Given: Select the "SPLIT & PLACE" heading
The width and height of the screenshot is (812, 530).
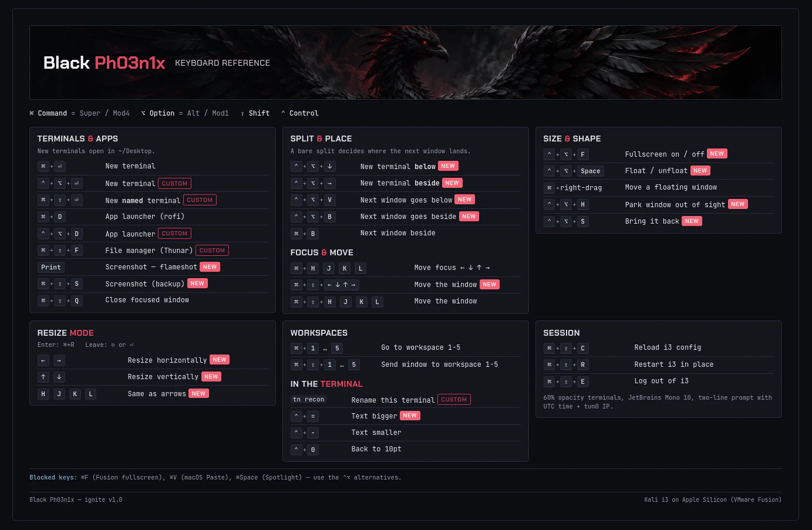Looking at the screenshot, I should 321,139.
